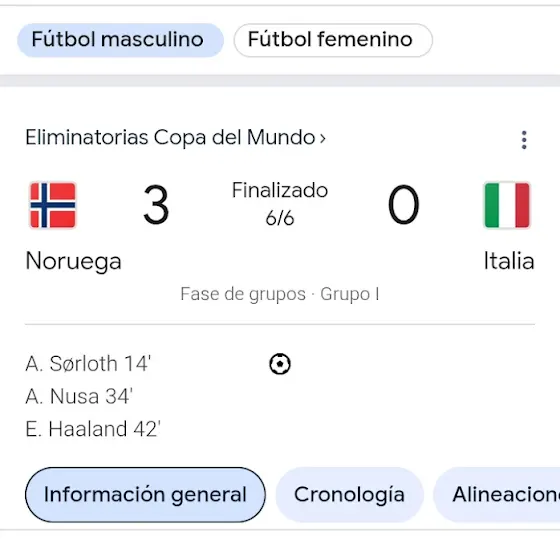Viewport: 560px width, 560px height.
Task: Select the A. Sørloth 14' goal entry
Action: (88, 364)
